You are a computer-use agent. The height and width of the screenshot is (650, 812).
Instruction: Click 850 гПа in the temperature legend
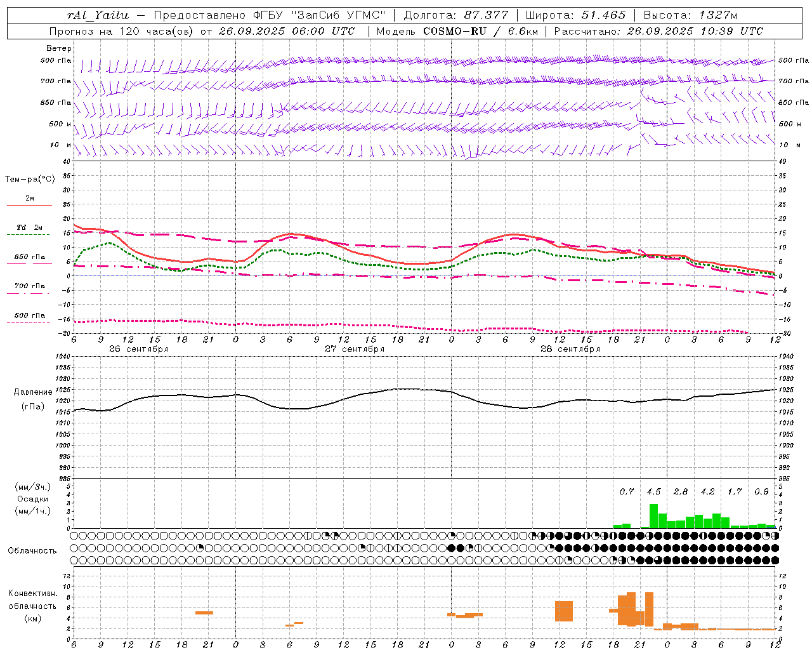[30, 257]
